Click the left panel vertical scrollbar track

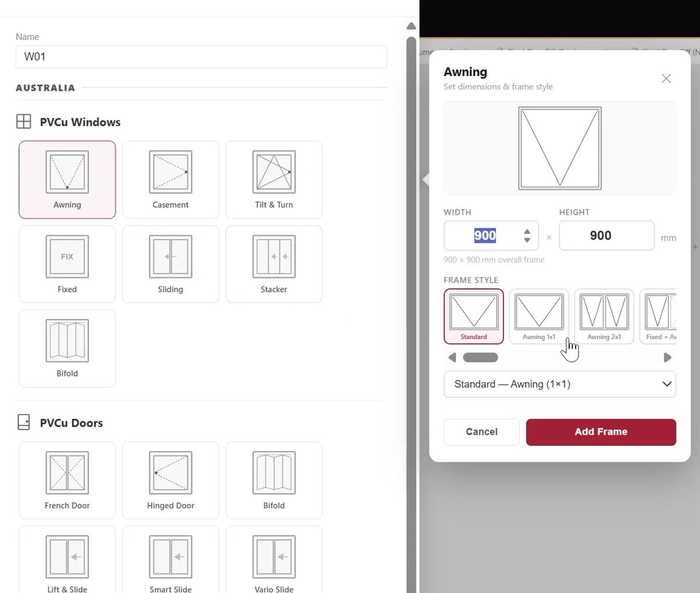411,315
